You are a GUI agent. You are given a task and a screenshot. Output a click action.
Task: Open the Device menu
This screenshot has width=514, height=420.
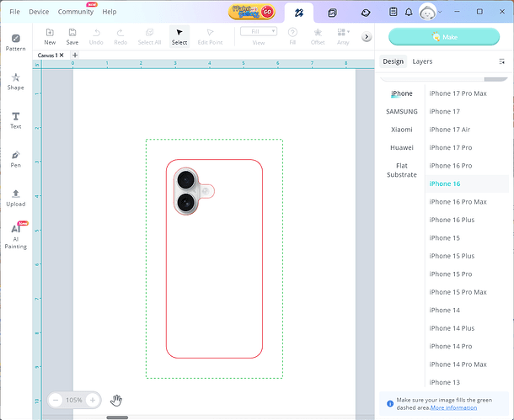click(39, 12)
